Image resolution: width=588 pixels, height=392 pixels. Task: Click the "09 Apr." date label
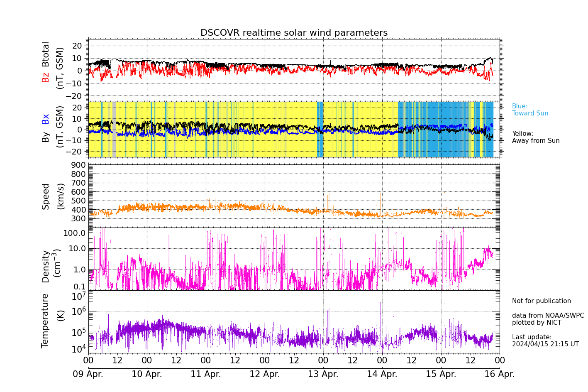tap(88, 374)
